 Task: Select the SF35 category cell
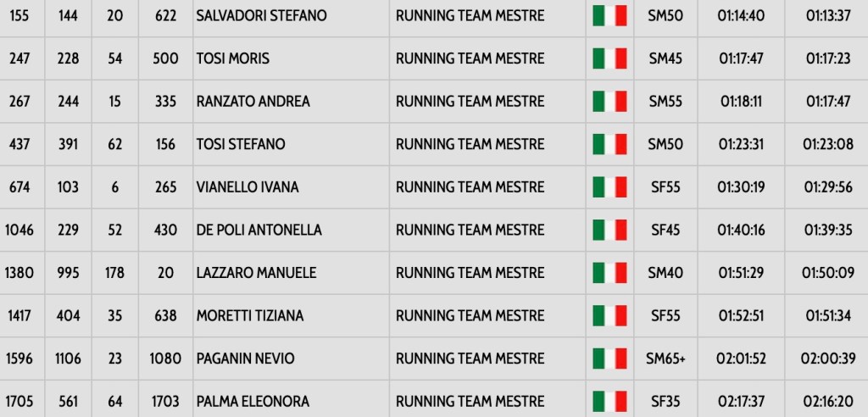coord(665,401)
